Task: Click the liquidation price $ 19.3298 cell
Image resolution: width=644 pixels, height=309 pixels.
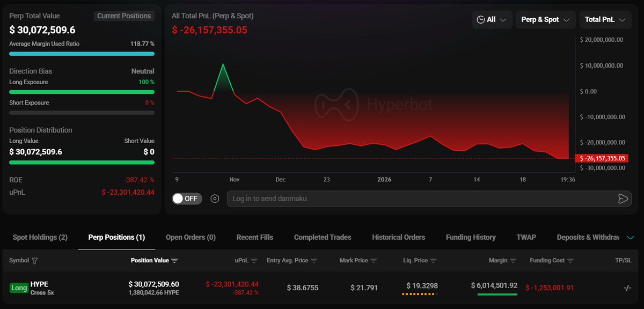Action: 422,286
